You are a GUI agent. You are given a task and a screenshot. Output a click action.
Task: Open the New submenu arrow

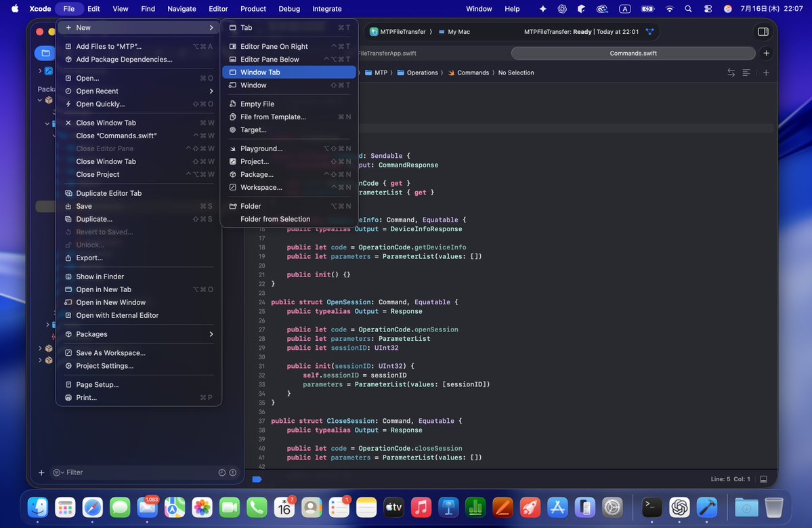pyautogui.click(x=211, y=28)
